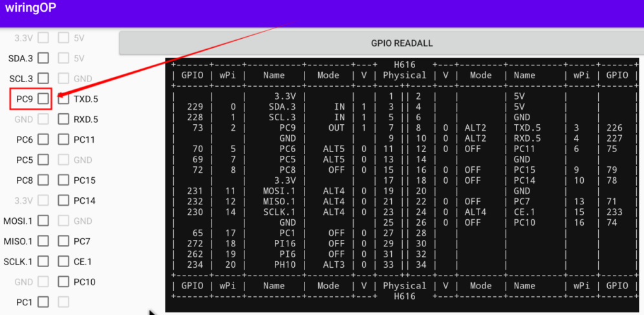This screenshot has height=315, width=644.
Task: Click GPIO value 227 in the table
Action: (614, 138)
